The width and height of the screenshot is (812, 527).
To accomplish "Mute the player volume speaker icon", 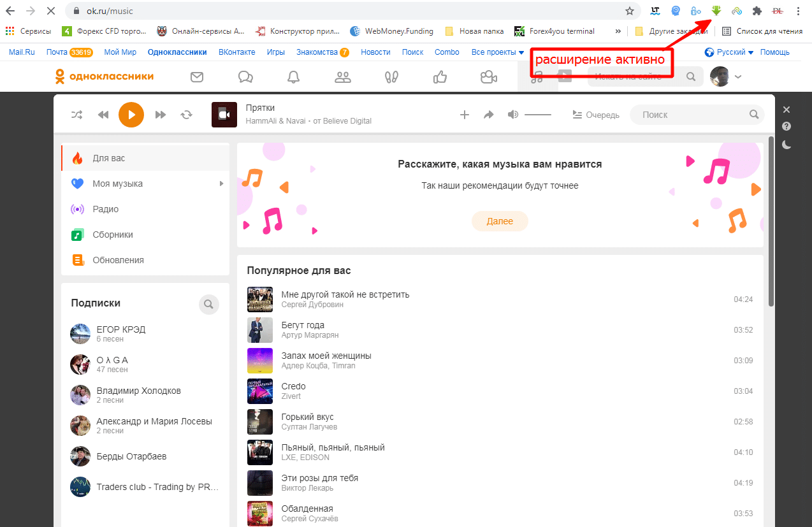I will 513,115.
